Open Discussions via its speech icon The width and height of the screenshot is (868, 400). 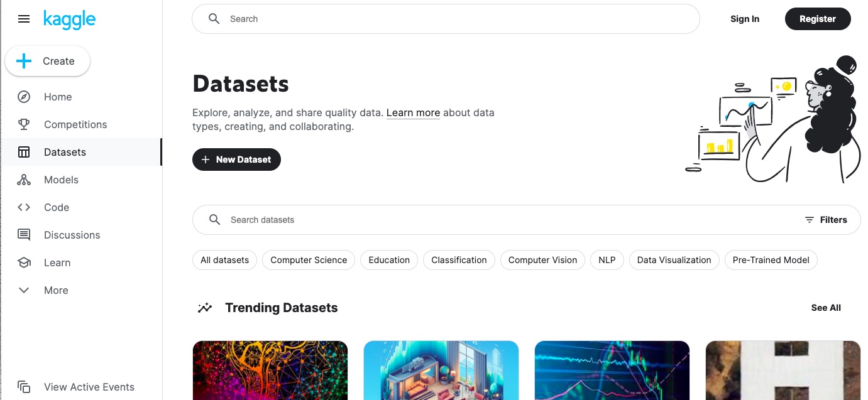click(x=23, y=235)
